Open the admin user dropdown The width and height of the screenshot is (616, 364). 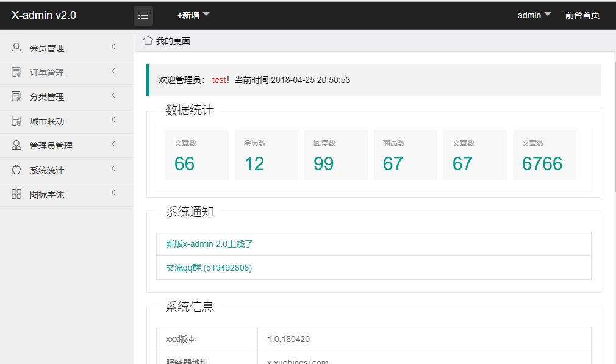(x=534, y=15)
